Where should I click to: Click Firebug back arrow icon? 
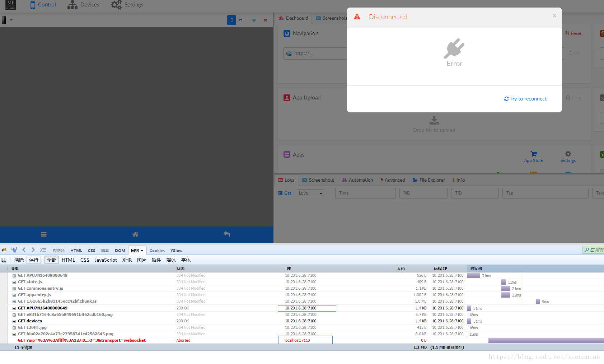pyautogui.click(x=24, y=250)
